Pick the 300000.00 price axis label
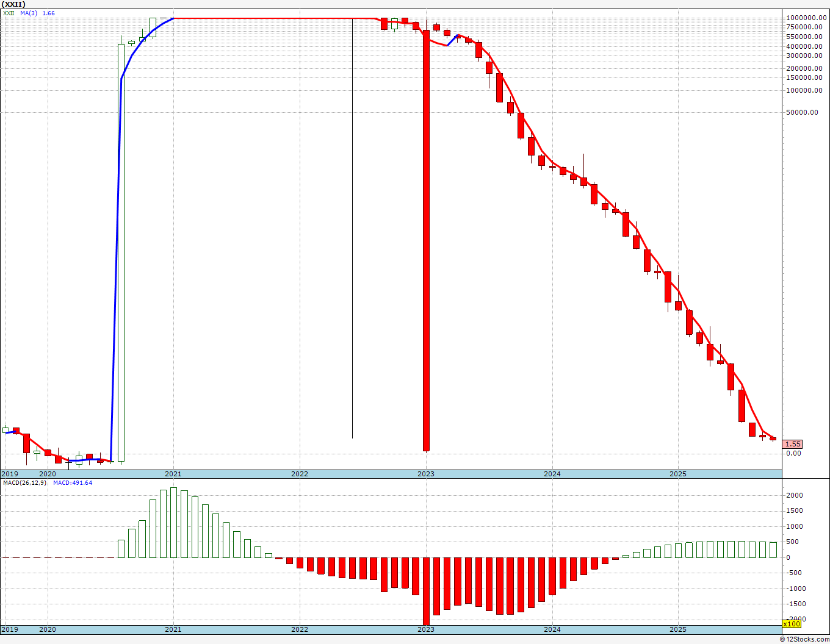830x644 pixels. (803, 55)
